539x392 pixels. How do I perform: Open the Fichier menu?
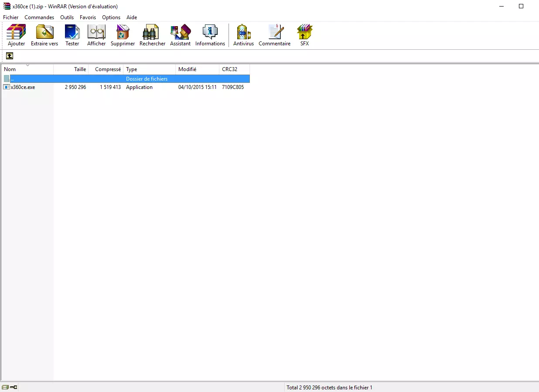[x=11, y=17]
